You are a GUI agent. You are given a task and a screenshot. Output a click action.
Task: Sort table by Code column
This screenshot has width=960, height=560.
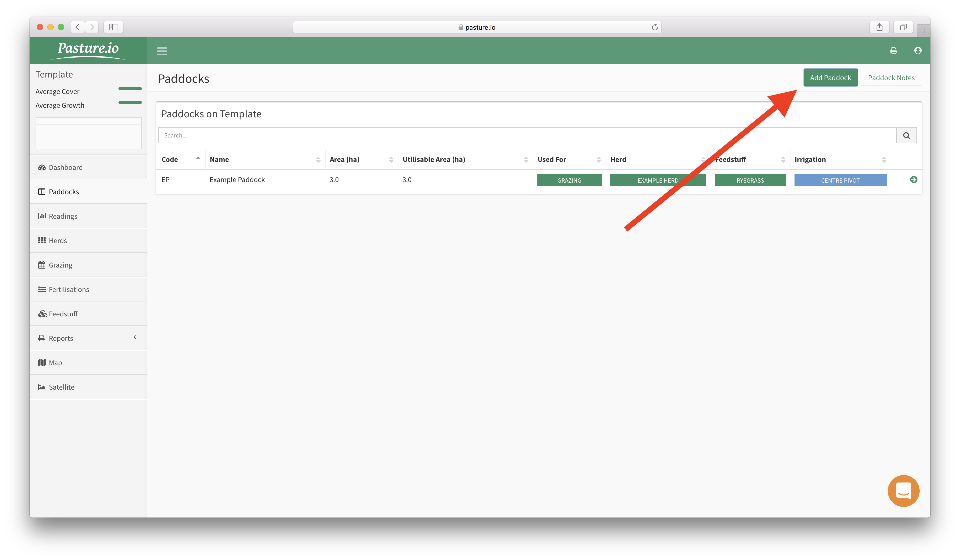pos(181,160)
